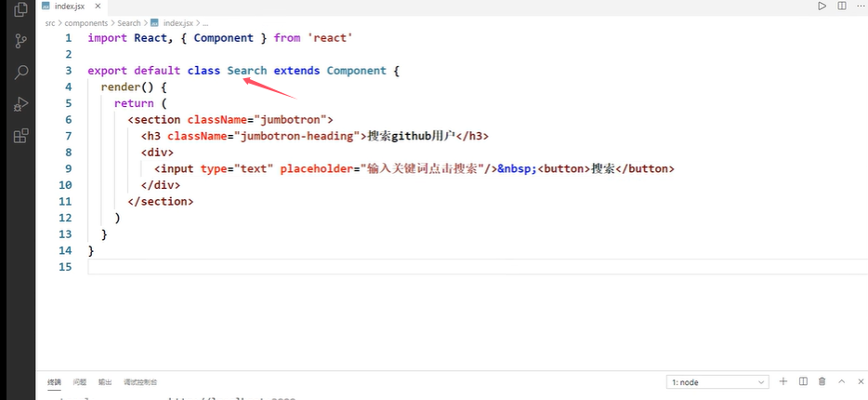Kill terminal with trash icon
Image resolution: width=868 pixels, height=400 pixels.
tap(822, 381)
